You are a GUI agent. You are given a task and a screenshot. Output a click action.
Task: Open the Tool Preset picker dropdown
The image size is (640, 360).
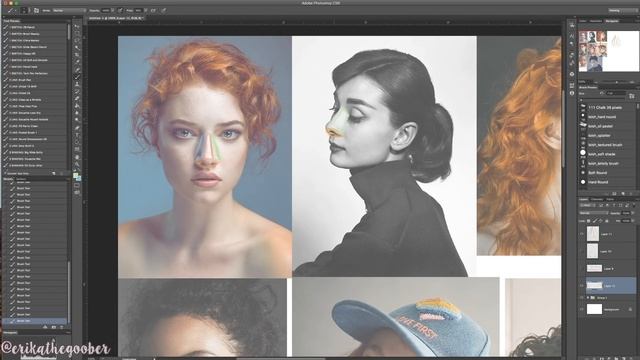click(13, 10)
